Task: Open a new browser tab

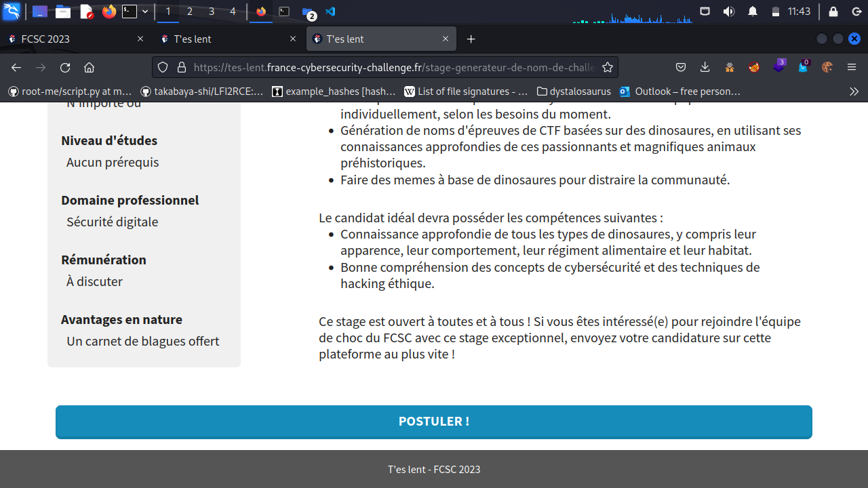Action: click(471, 39)
